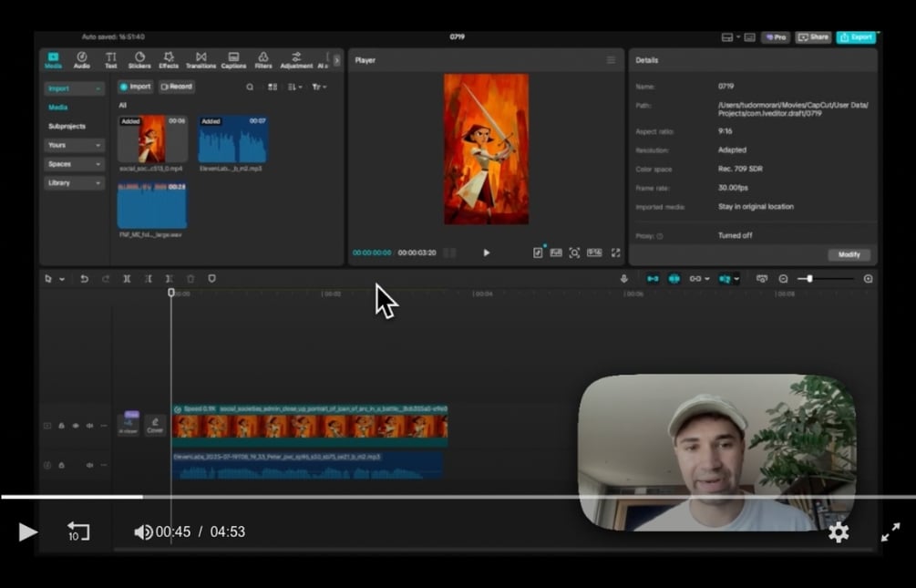The image size is (916, 588).
Task: Switch to the Transitions tab
Action: point(201,59)
